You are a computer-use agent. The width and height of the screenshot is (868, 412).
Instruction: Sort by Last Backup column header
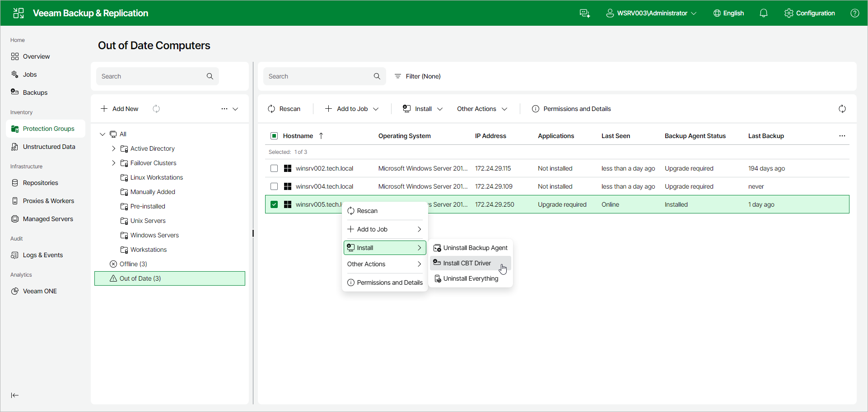click(766, 136)
